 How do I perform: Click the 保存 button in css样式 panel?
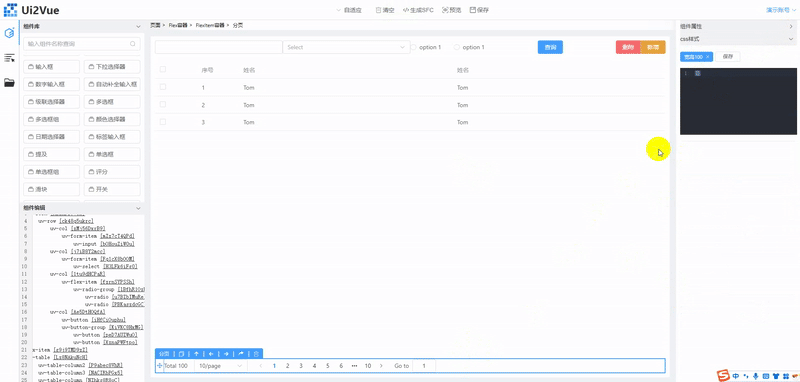click(x=728, y=57)
